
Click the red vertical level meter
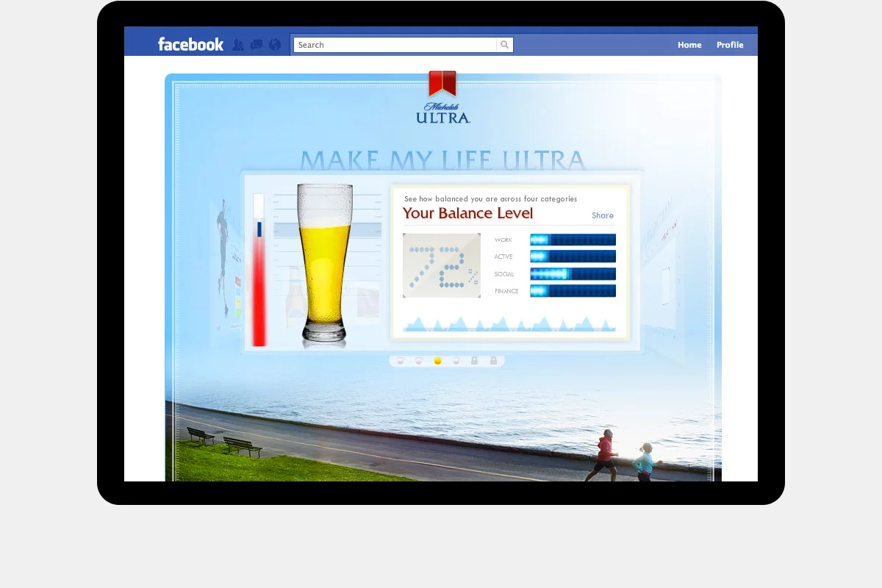[x=259, y=270]
